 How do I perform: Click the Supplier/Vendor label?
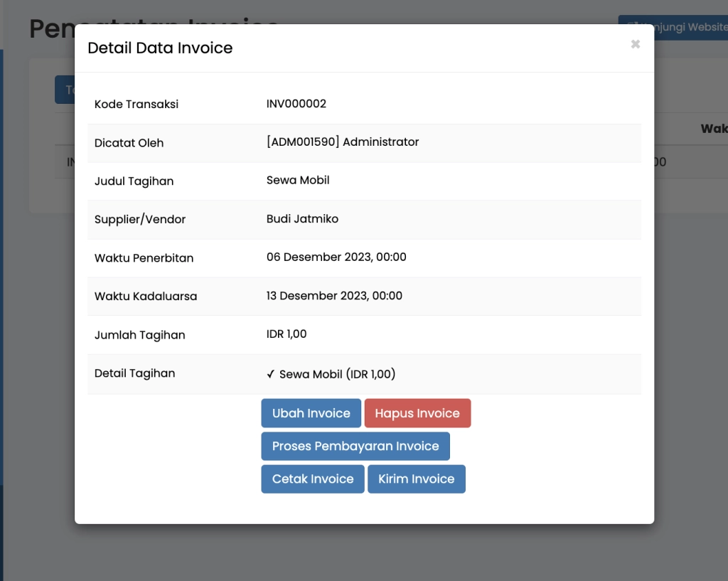tap(139, 220)
